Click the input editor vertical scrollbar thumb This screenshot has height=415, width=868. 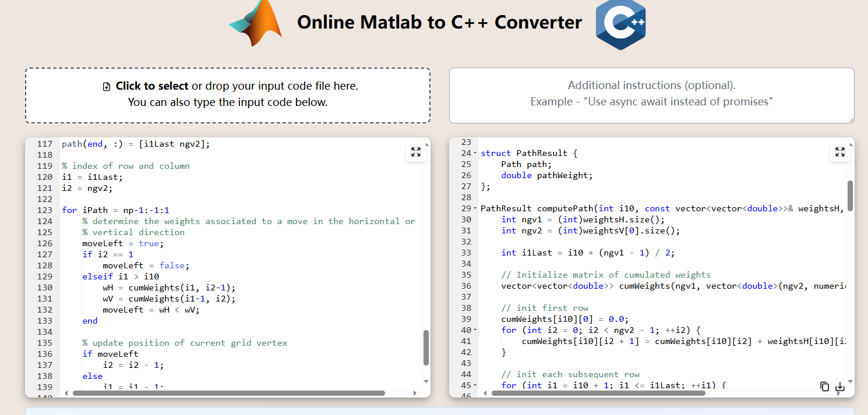pyautogui.click(x=426, y=347)
